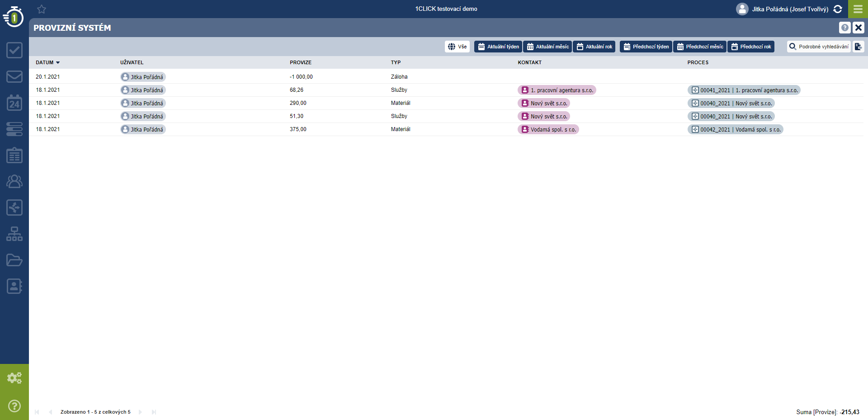Open the stacked bars sidebar icon
The image size is (868, 420).
click(x=14, y=129)
